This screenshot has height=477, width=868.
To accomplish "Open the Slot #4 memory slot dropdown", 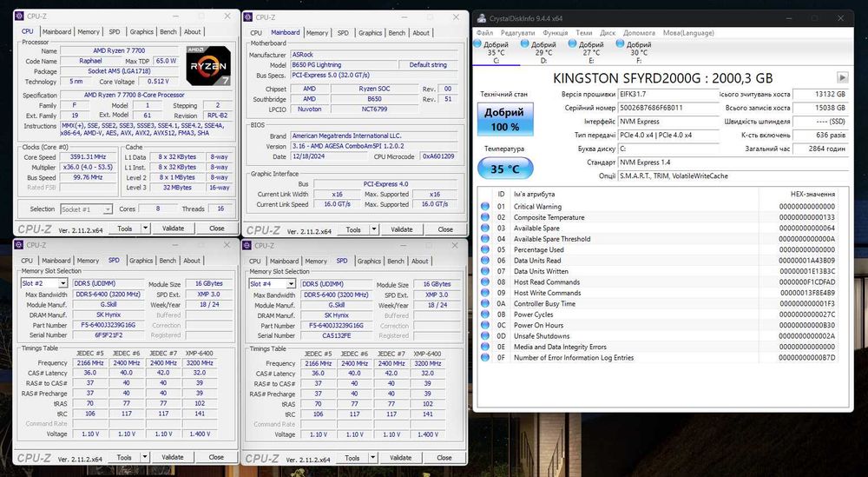I will click(291, 284).
